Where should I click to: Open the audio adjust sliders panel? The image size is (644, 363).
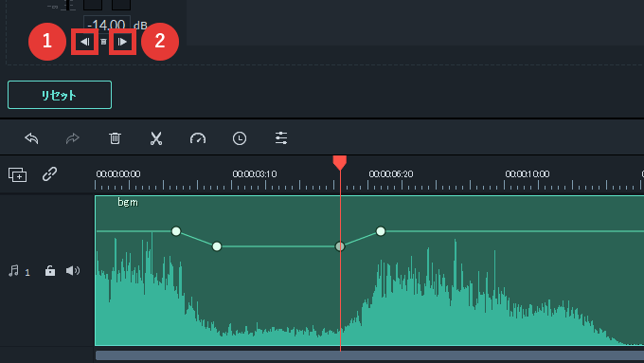pos(281,138)
